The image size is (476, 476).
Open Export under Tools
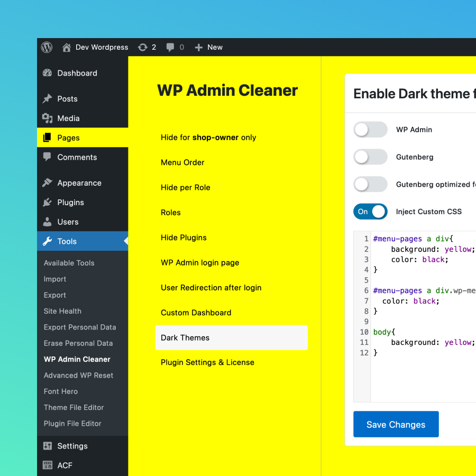coord(54,295)
